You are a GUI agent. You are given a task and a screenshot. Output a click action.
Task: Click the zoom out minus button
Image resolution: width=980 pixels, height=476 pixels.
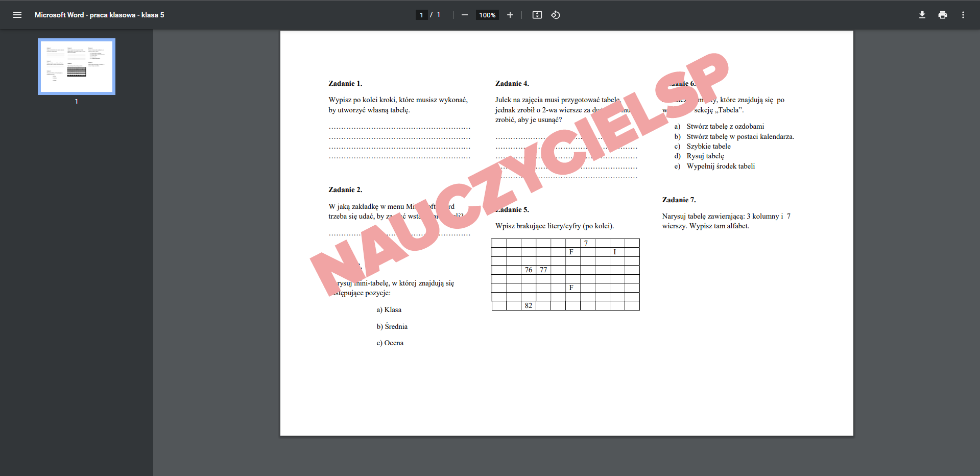pos(464,15)
